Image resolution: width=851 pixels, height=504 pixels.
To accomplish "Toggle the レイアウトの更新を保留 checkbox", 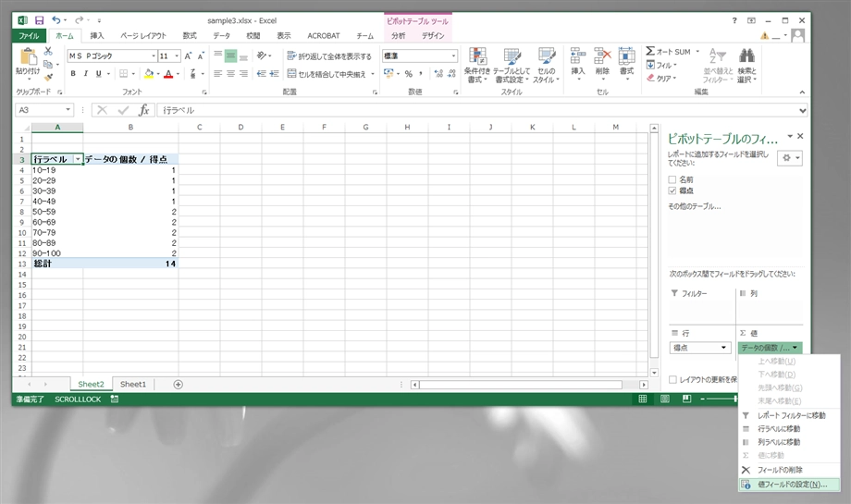I will coord(673,380).
